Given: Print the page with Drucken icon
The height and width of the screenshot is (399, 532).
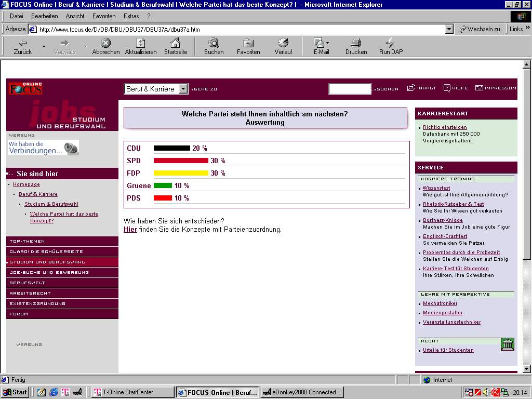Looking at the screenshot, I should [x=356, y=43].
